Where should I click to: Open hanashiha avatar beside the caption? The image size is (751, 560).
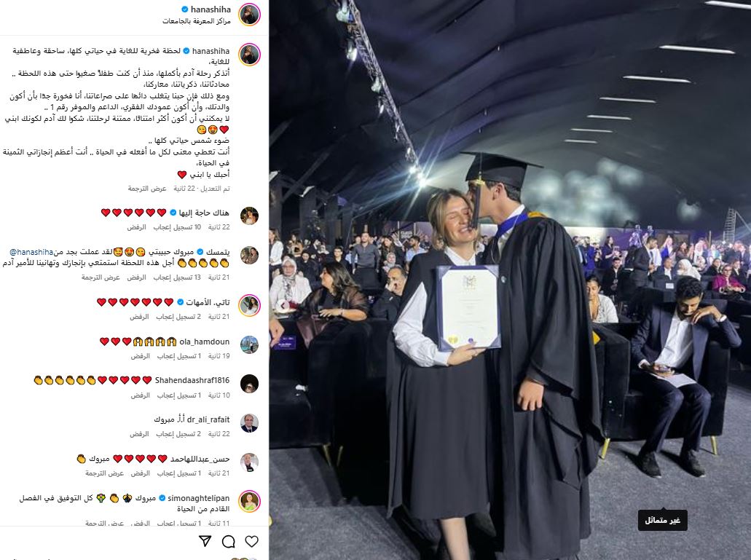click(249, 55)
